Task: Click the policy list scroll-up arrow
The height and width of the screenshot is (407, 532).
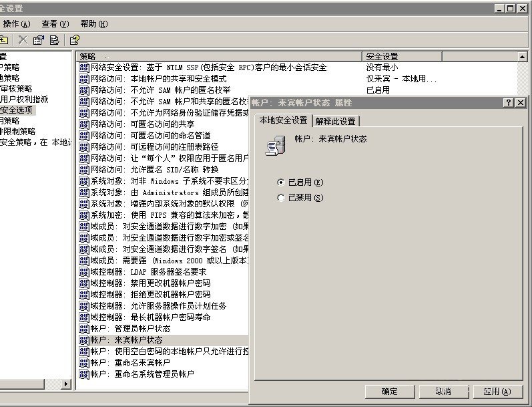Action: tap(523, 56)
